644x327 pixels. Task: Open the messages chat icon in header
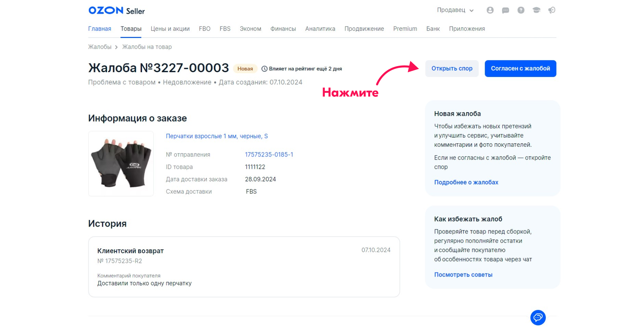click(x=505, y=10)
